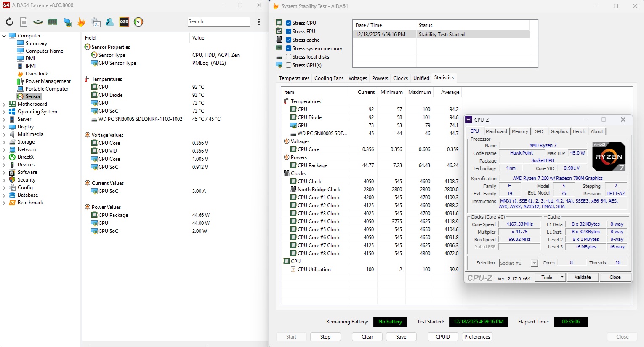Uncheck the Stress FPU checkbox

[288, 32]
